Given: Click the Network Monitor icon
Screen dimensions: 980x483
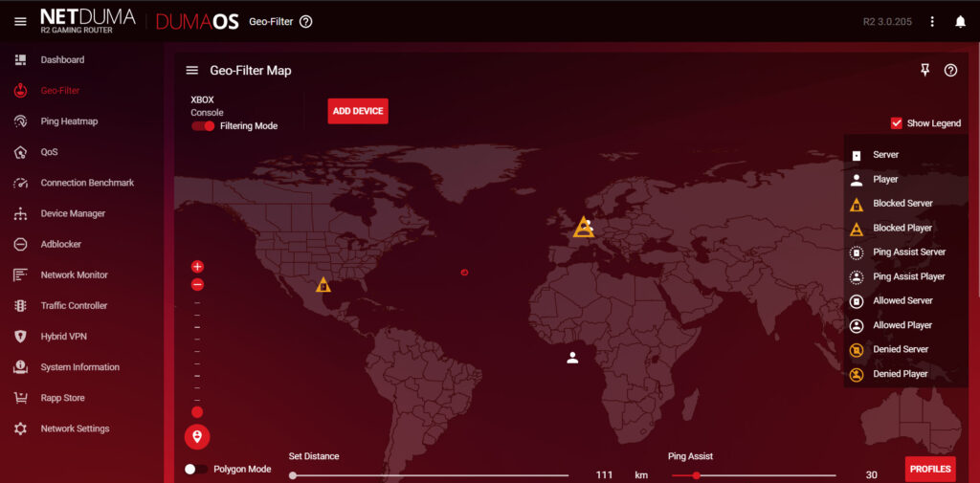Looking at the screenshot, I should coord(21,274).
